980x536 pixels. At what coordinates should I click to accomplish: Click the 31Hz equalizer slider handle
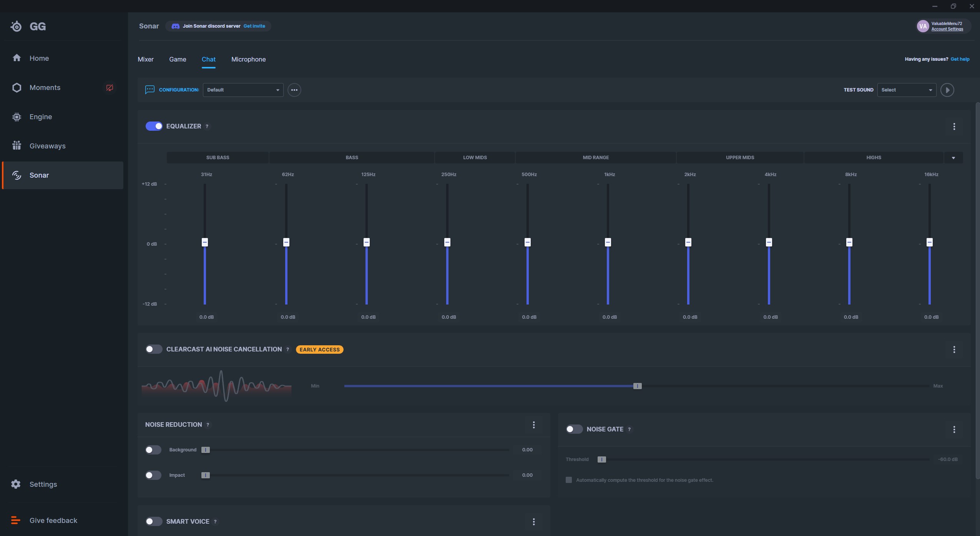tap(205, 242)
